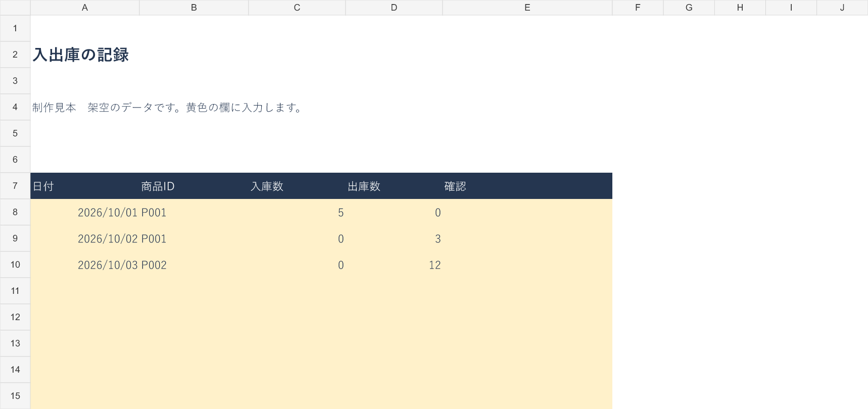868x409 pixels.
Task: Select row 13 header
Action: tap(15, 343)
